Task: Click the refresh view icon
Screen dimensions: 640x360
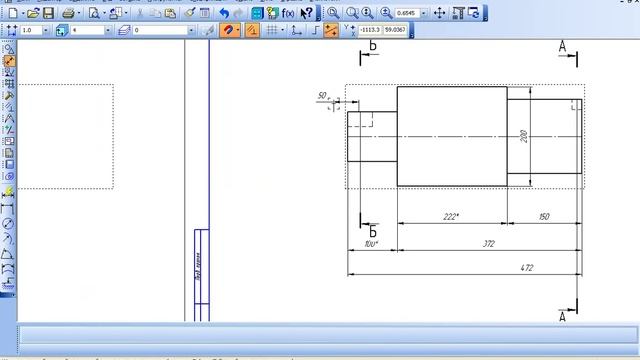Action: tap(474, 13)
